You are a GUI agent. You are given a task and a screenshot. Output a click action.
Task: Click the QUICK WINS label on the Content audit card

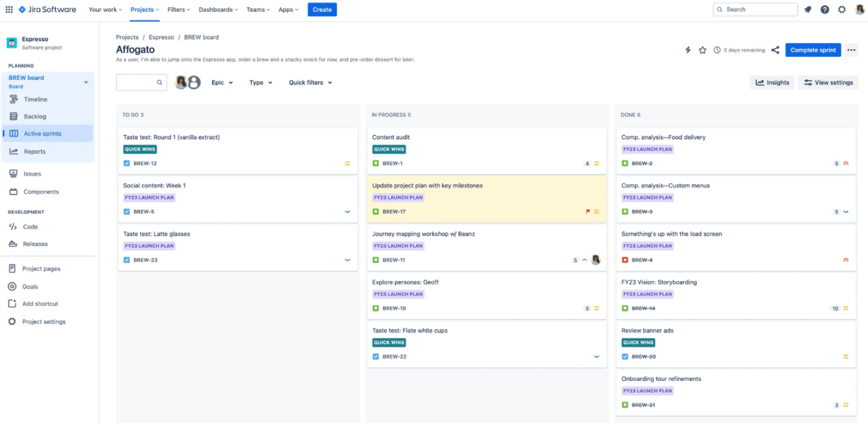click(389, 149)
